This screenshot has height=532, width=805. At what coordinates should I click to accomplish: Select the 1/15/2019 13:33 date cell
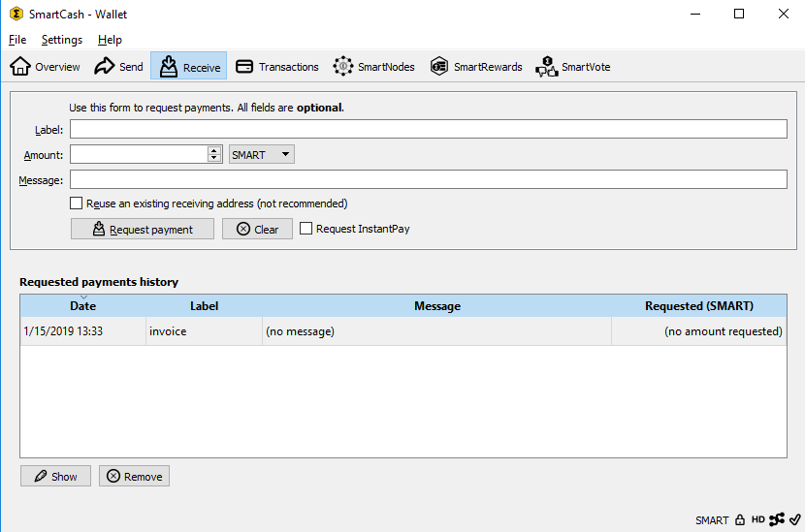[83, 331]
